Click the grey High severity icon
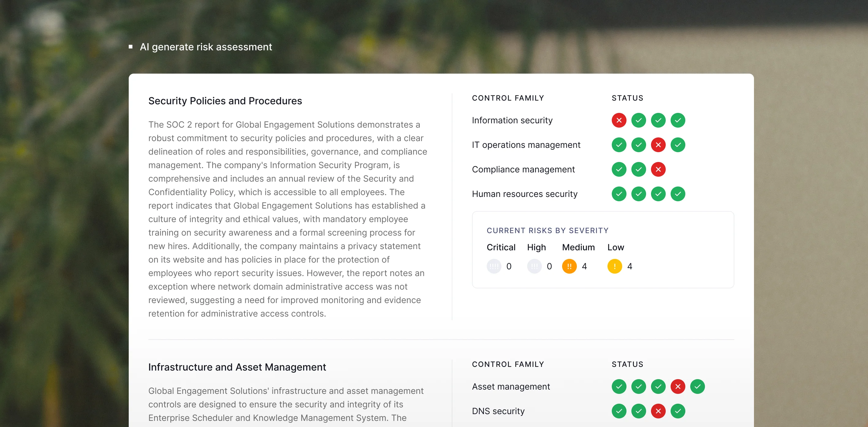This screenshot has width=868, height=427. 535,267
